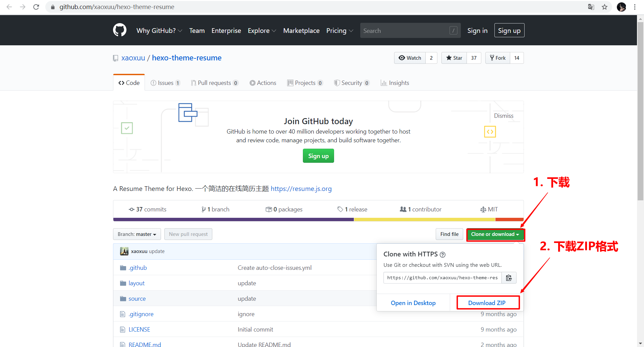Reload the page with refresh icon

pyautogui.click(x=36, y=7)
